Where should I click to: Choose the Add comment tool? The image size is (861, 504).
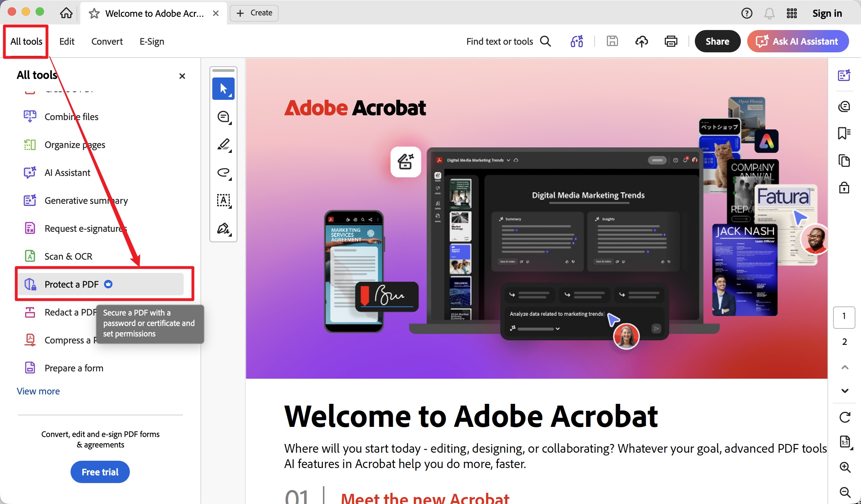pyautogui.click(x=223, y=117)
